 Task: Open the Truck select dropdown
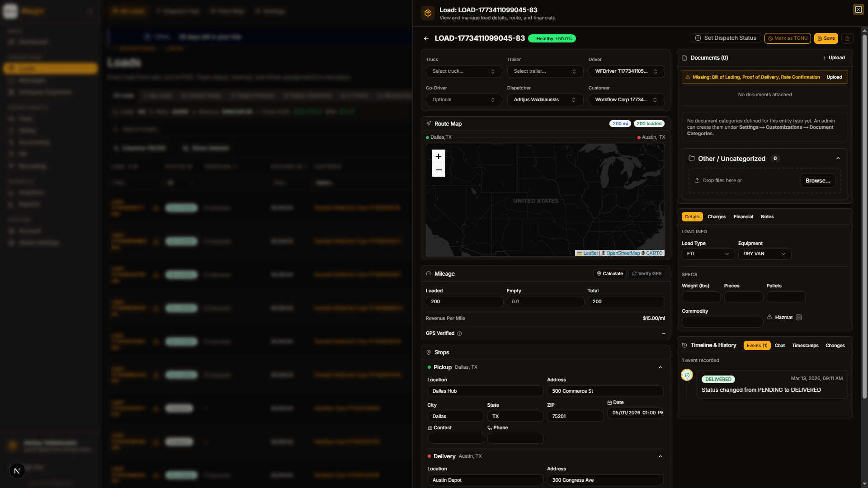coord(464,71)
